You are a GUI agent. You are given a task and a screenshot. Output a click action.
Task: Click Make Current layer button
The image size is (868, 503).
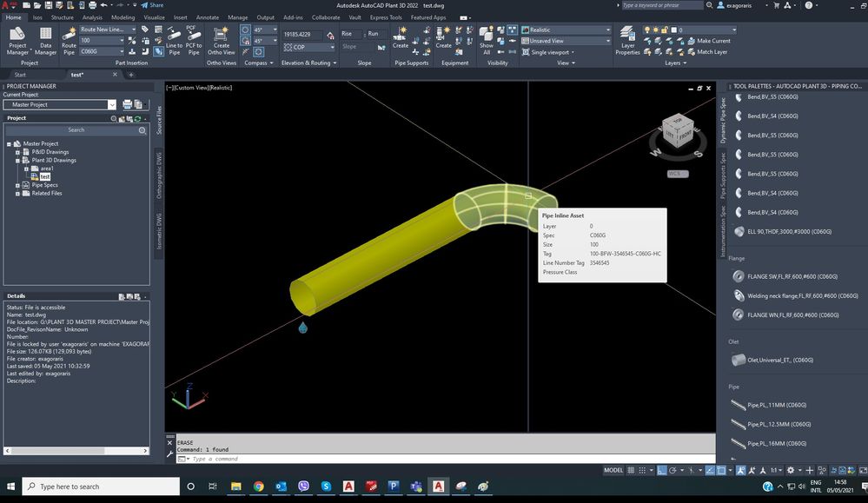coord(709,41)
